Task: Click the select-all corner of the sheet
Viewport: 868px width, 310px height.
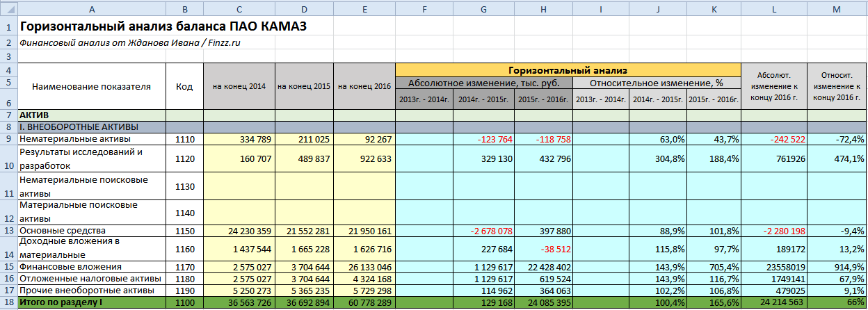Action: pyautogui.click(x=8, y=7)
